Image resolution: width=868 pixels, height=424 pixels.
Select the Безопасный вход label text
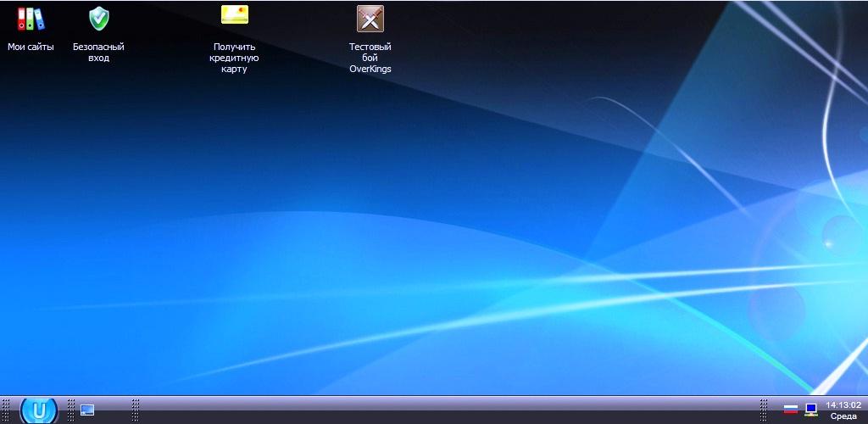click(98, 53)
